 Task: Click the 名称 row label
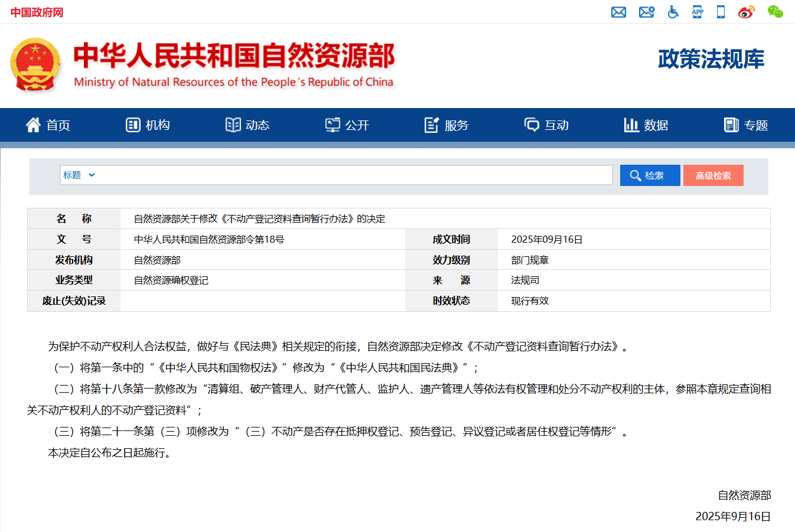click(74, 219)
